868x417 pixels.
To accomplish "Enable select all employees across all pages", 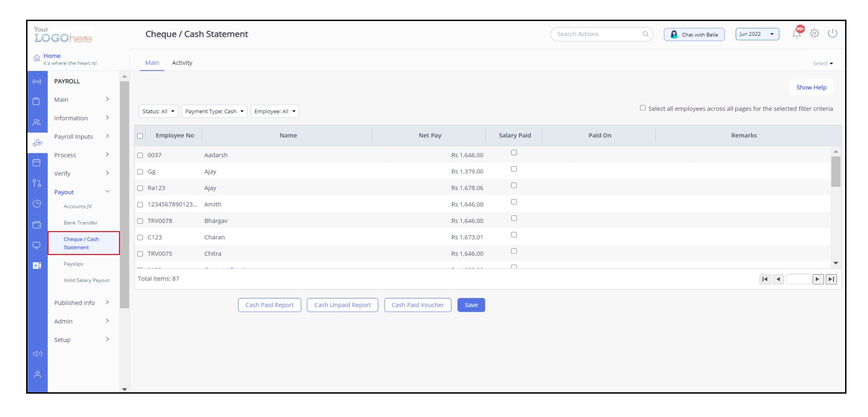I will coord(642,108).
